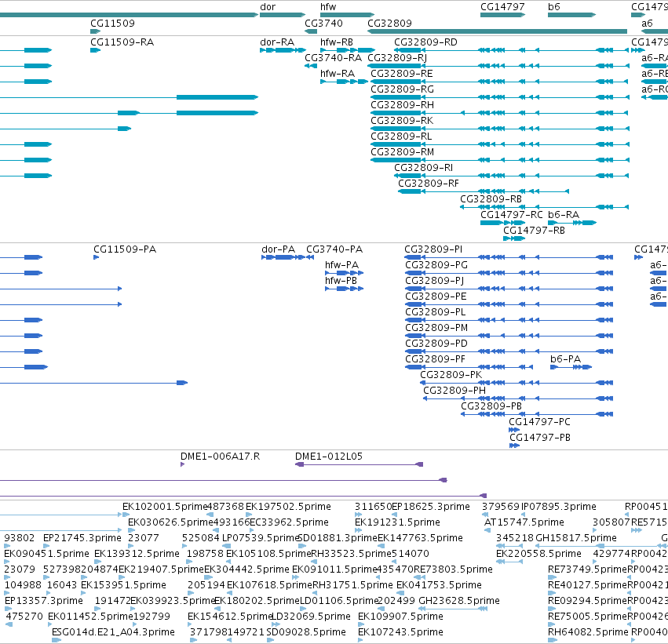Click the CG32809-PK protein label
Screen dimensions: 668x644
click(451, 375)
